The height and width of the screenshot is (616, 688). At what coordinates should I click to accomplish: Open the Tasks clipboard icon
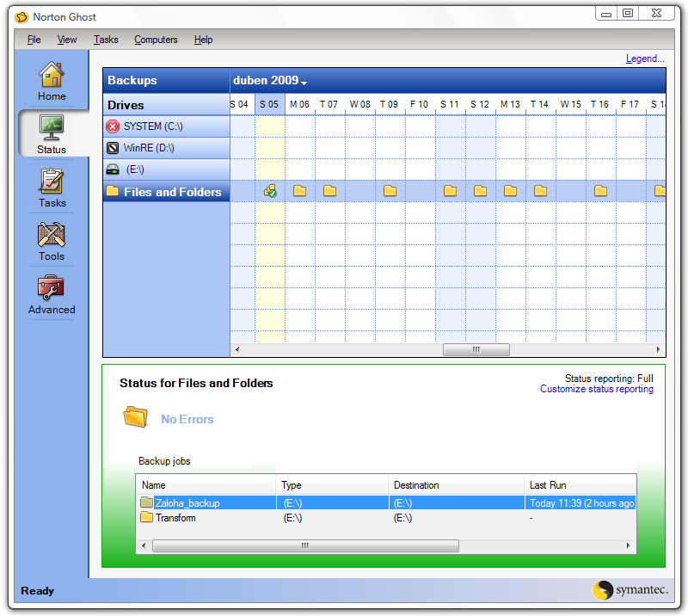pyautogui.click(x=52, y=181)
